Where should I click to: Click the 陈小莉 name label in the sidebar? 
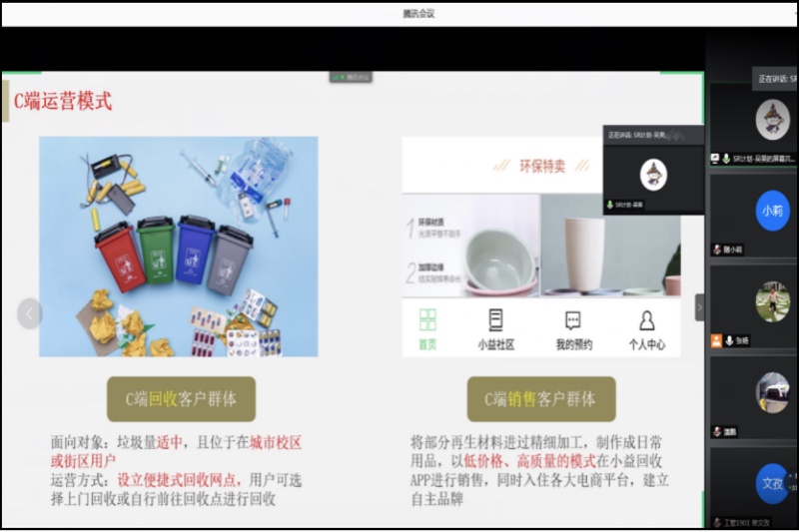click(x=733, y=250)
